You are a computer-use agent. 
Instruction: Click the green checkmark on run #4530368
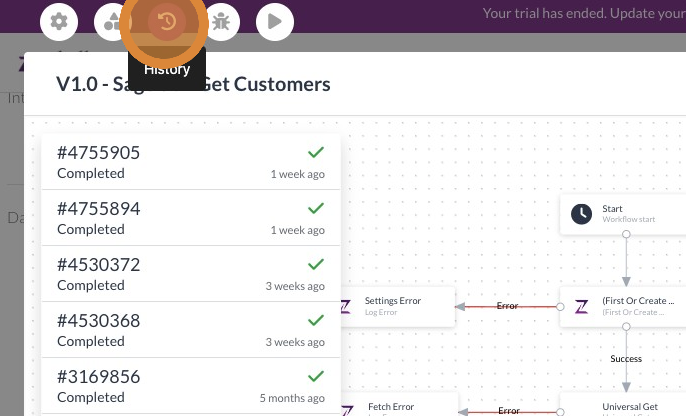click(316, 320)
